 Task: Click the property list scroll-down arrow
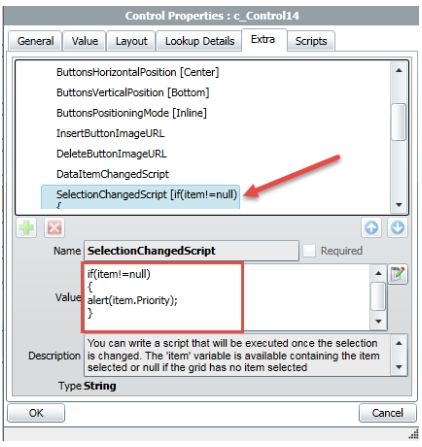coord(399,205)
